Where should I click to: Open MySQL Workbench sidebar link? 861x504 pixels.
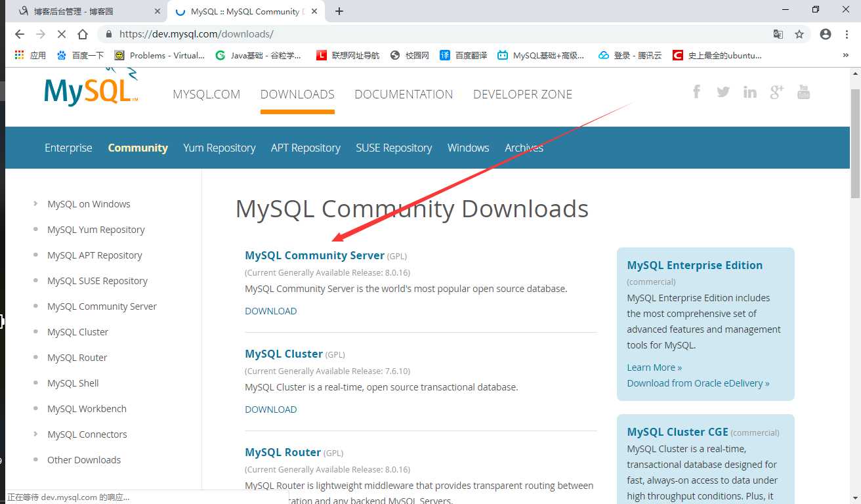[87, 409]
